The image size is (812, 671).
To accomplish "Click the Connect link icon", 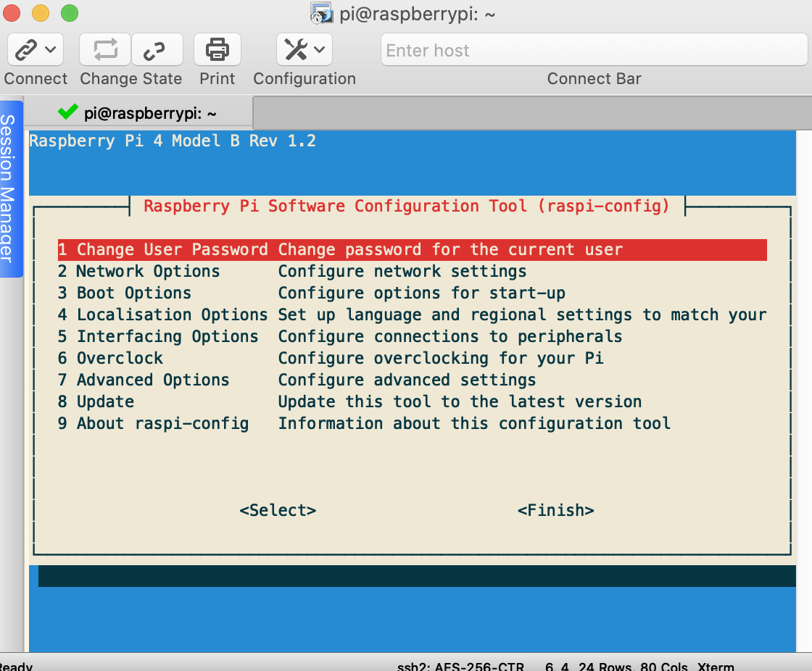I will pyautogui.click(x=26, y=50).
